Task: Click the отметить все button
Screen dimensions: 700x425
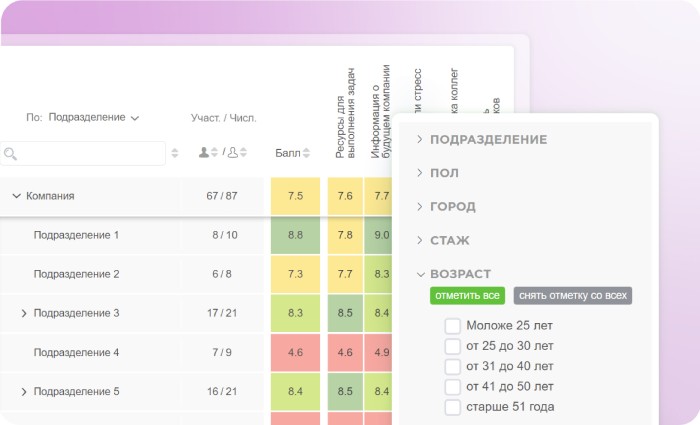Action: pos(467,296)
